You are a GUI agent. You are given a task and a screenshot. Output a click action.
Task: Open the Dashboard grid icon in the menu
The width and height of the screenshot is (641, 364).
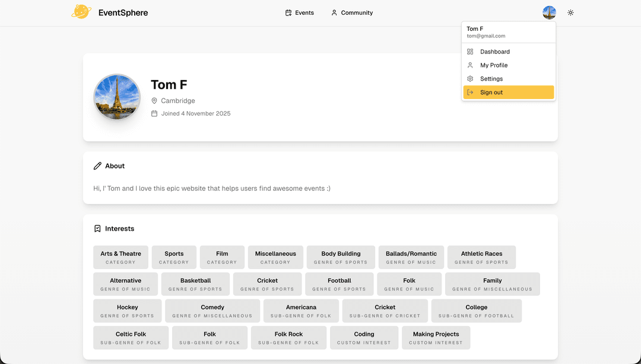(x=469, y=52)
